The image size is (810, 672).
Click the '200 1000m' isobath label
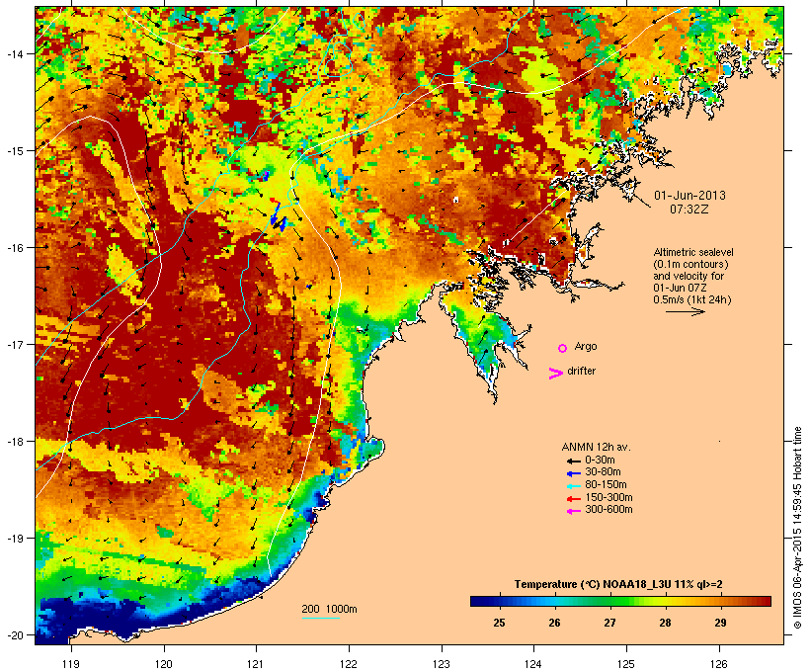(329, 609)
